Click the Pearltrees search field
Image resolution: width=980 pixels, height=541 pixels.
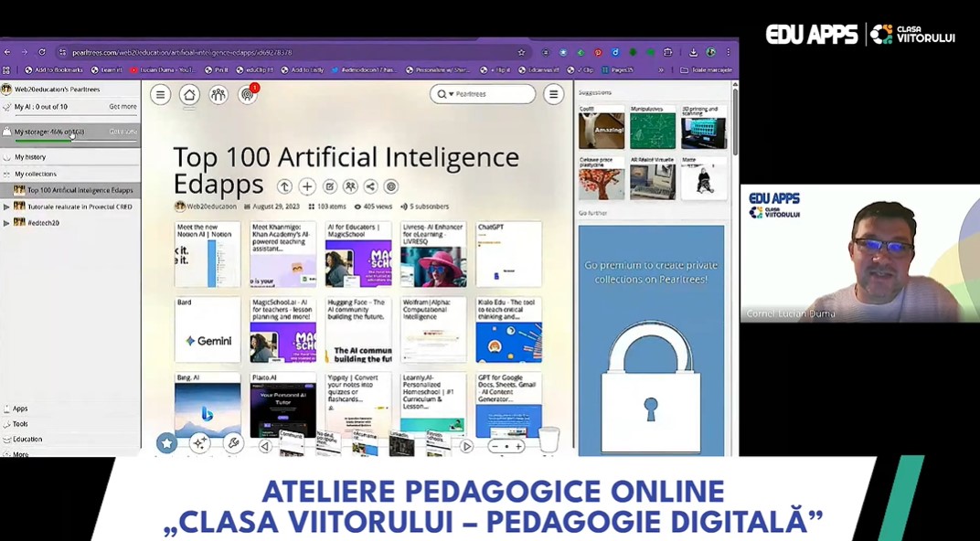[483, 94]
